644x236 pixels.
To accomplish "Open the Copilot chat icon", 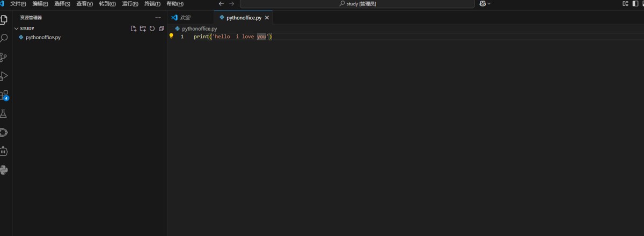I will 482,4.
